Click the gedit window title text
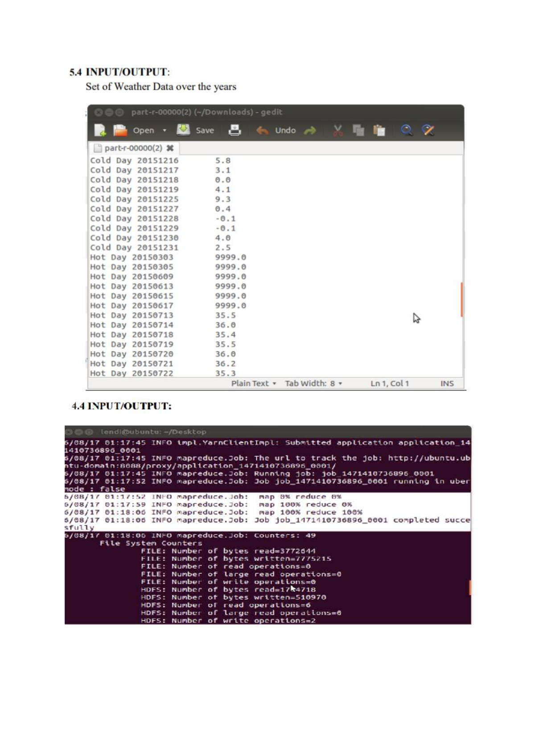 (x=206, y=112)
